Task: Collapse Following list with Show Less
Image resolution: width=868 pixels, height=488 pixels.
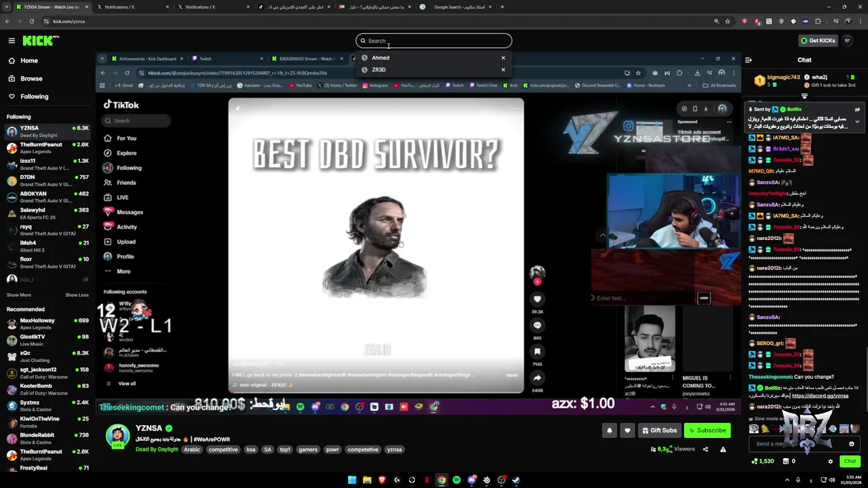Action: tap(77, 295)
